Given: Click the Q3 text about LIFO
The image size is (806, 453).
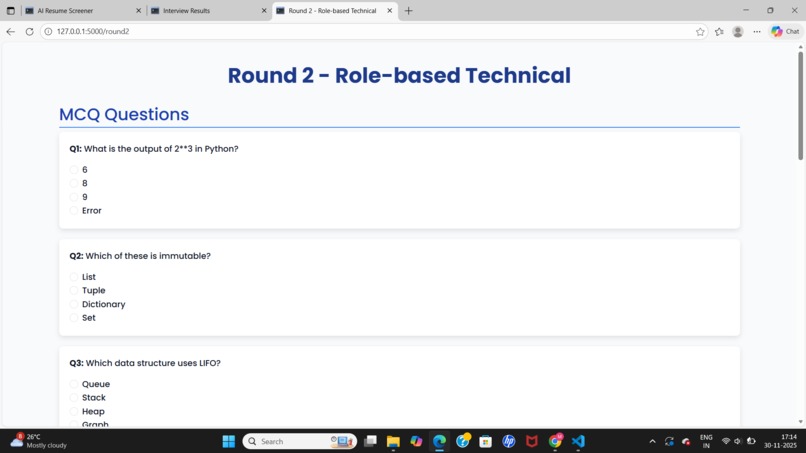Looking at the screenshot, I should point(153,363).
